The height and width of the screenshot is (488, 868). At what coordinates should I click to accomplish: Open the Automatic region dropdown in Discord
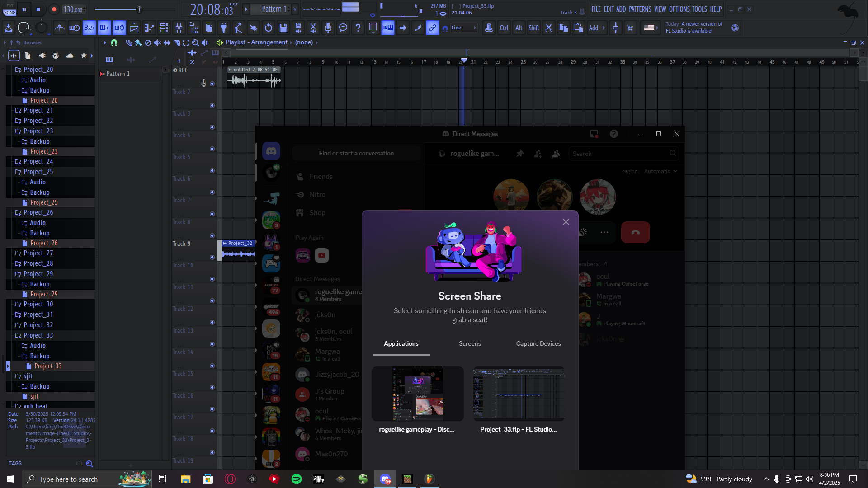pyautogui.click(x=660, y=171)
